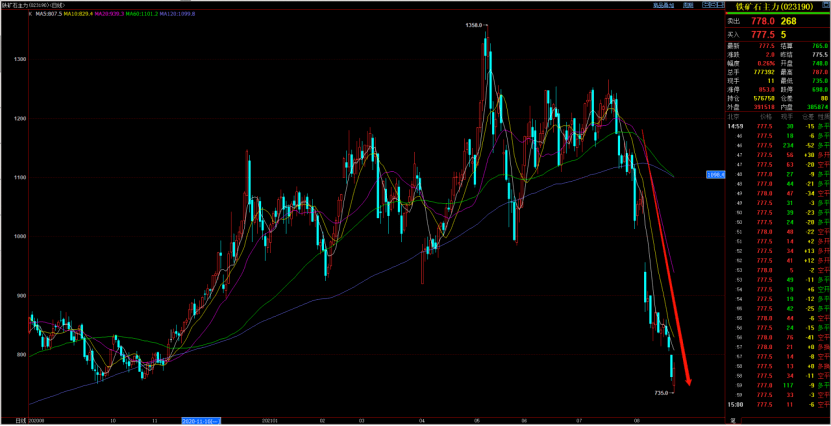This screenshot has height=426, width=831.
Task: Click the 昨结 value 775.5
Action: (819, 54)
